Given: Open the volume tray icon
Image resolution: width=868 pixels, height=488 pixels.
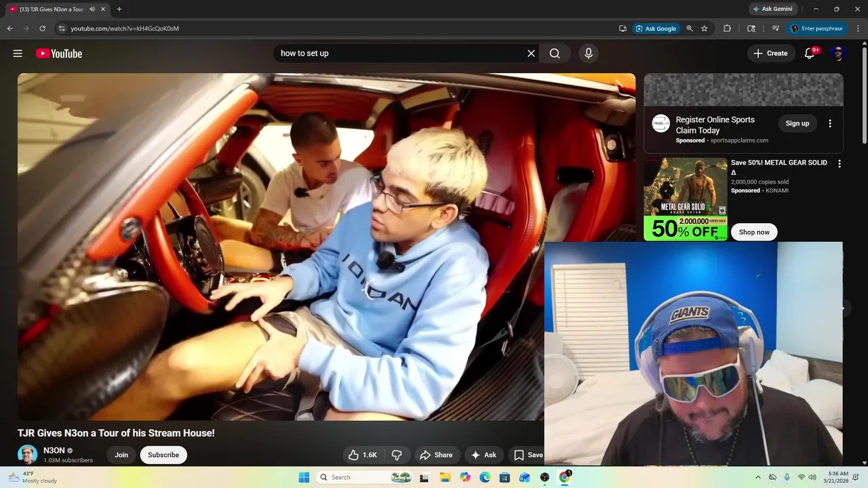Looking at the screenshot, I should pyautogui.click(x=813, y=477).
